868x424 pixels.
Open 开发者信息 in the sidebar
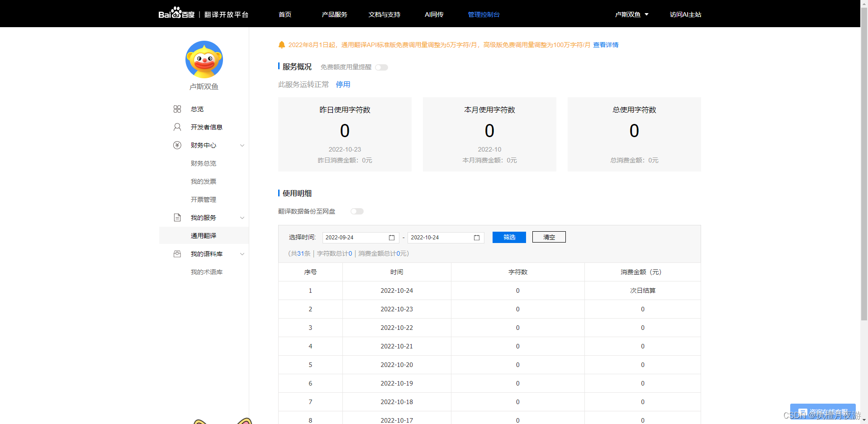coord(207,127)
